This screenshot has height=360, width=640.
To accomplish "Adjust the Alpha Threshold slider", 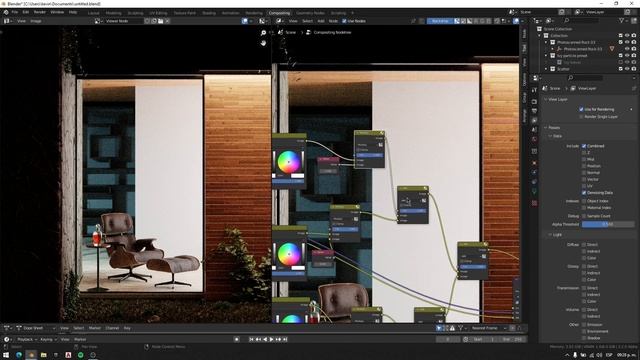I will [608, 224].
